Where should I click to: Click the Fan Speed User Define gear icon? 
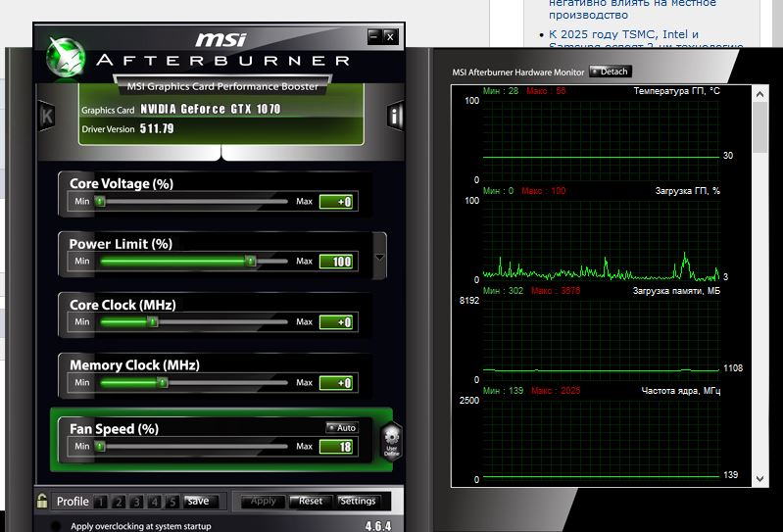click(x=392, y=440)
